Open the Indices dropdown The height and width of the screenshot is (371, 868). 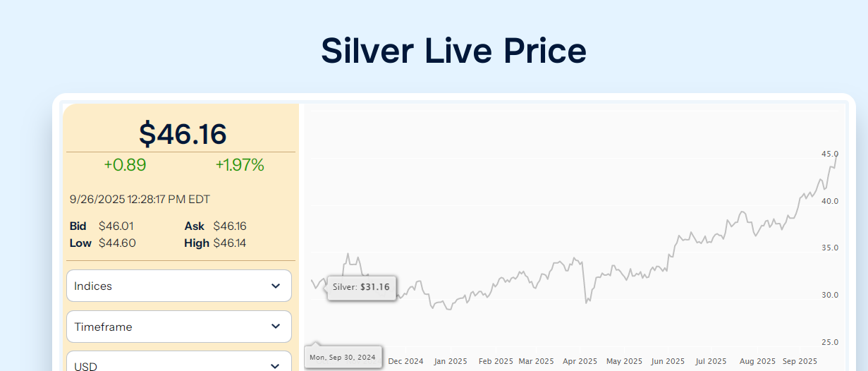tap(178, 286)
